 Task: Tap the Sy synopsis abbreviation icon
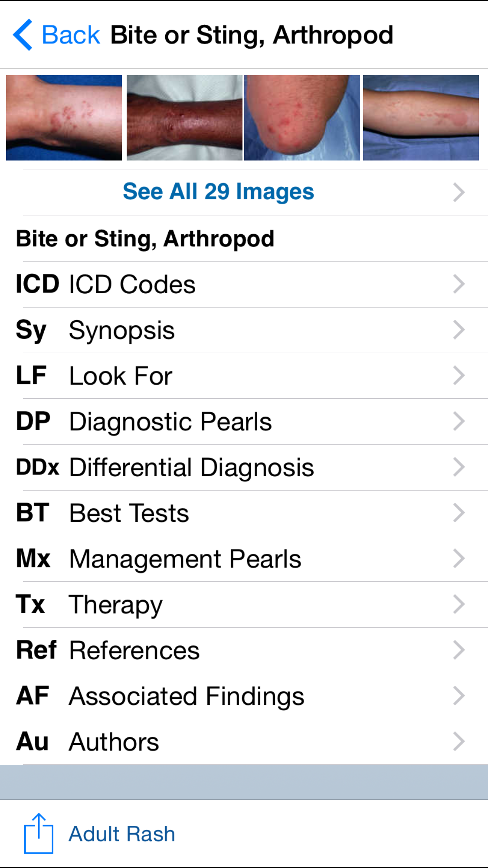click(31, 331)
